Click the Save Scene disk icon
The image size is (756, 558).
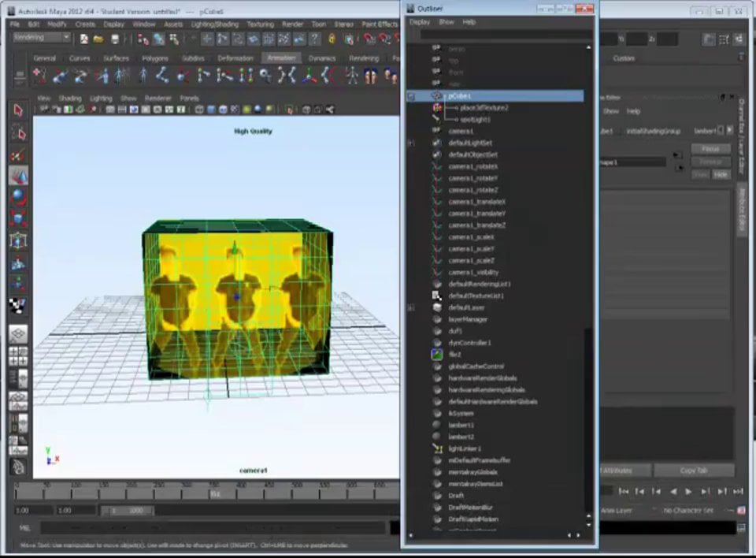coord(115,39)
